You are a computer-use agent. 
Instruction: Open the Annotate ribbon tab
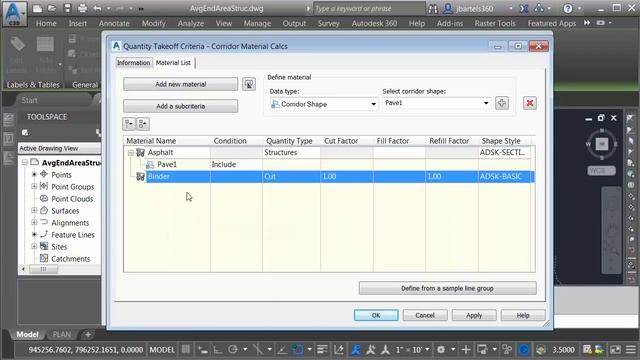(x=114, y=23)
